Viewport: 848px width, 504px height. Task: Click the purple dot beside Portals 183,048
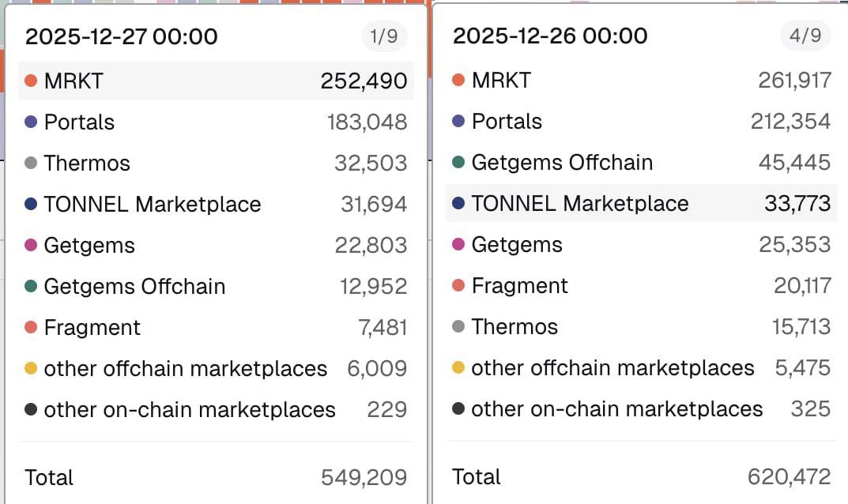point(31,122)
